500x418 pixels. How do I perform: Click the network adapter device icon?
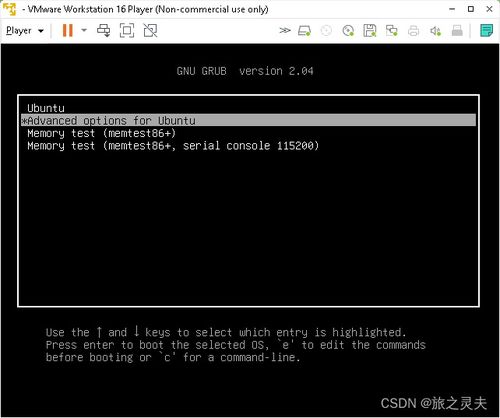tap(392, 31)
